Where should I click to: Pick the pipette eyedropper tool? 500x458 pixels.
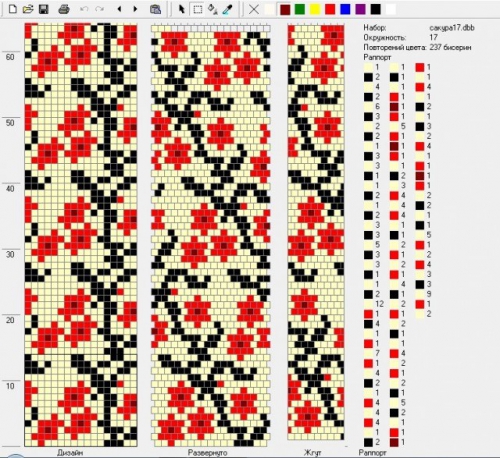click(227, 9)
